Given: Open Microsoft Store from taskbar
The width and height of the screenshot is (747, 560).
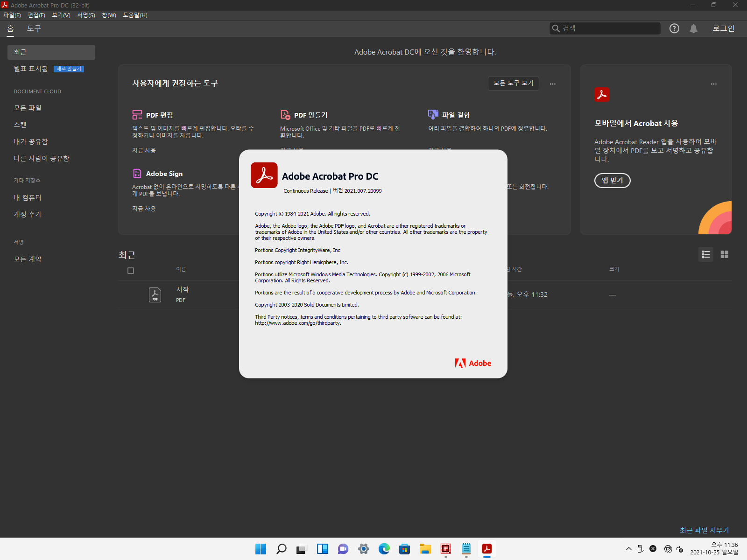Looking at the screenshot, I should [405, 549].
